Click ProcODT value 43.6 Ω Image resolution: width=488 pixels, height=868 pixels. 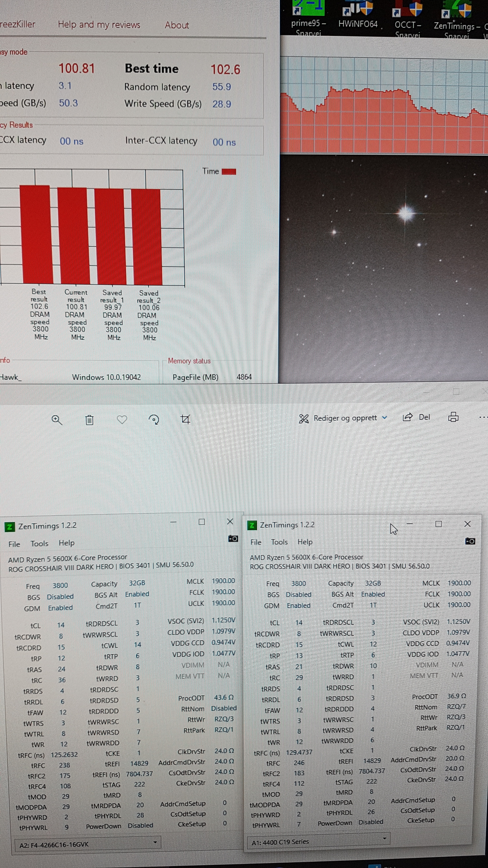click(224, 697)
